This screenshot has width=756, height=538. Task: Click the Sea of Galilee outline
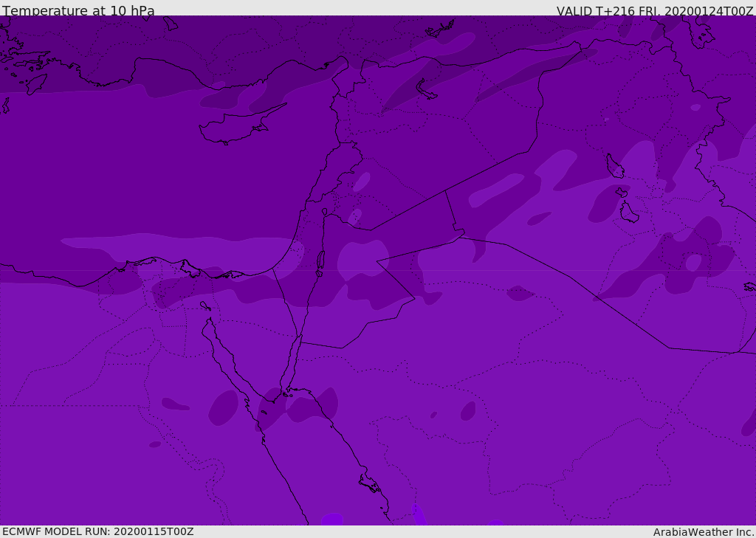click(x=325, y=212)
